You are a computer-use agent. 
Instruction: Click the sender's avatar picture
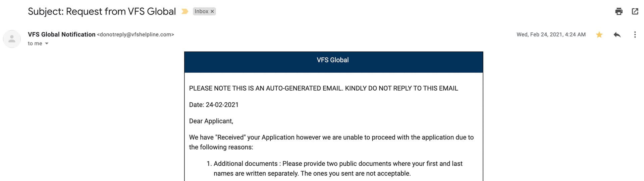[x=12, y=39]
